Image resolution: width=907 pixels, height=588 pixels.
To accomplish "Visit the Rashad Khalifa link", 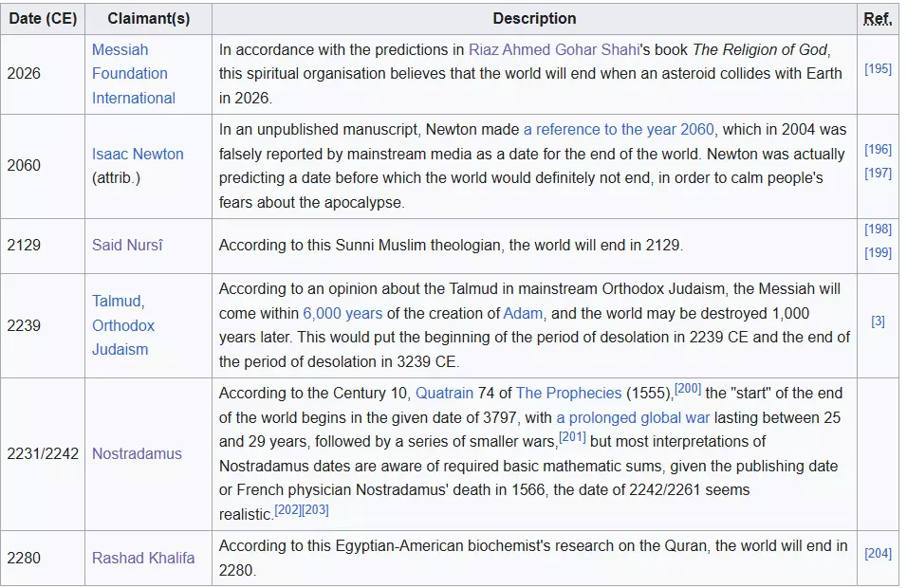I will coord(143,558).
